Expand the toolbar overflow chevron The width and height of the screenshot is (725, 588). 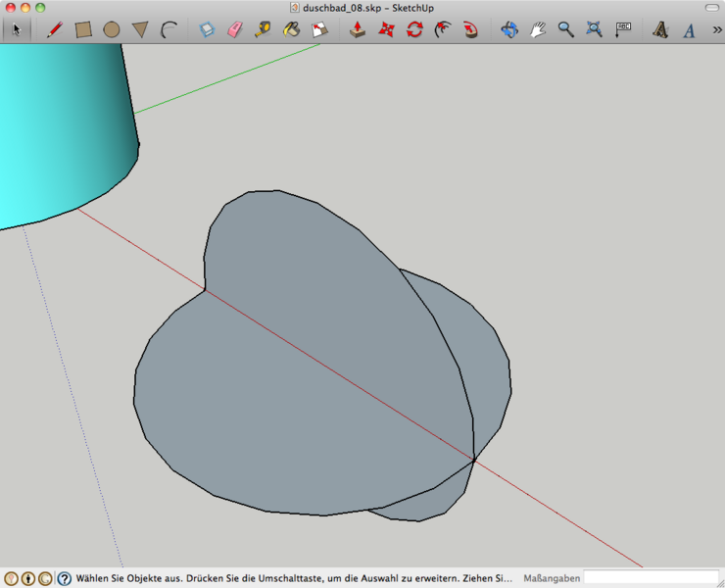click(x=716, y=29)
